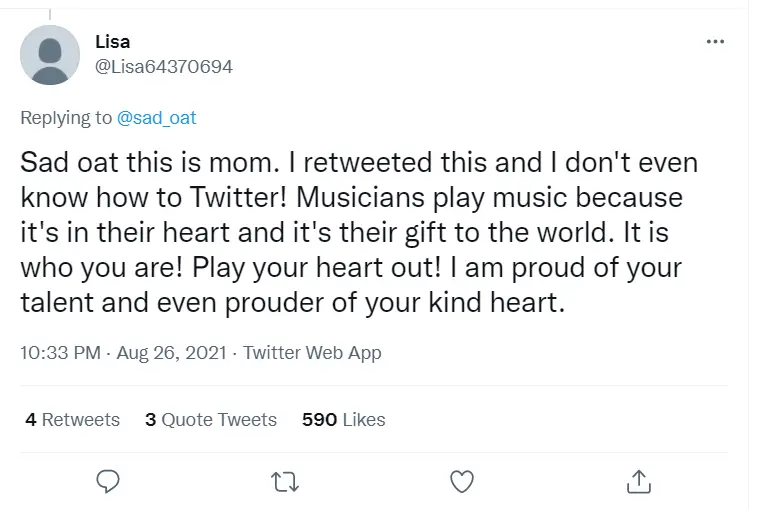Click the display name Lisa
The width and height of the screenshot is (765, 509).
[x=112, y=42]
